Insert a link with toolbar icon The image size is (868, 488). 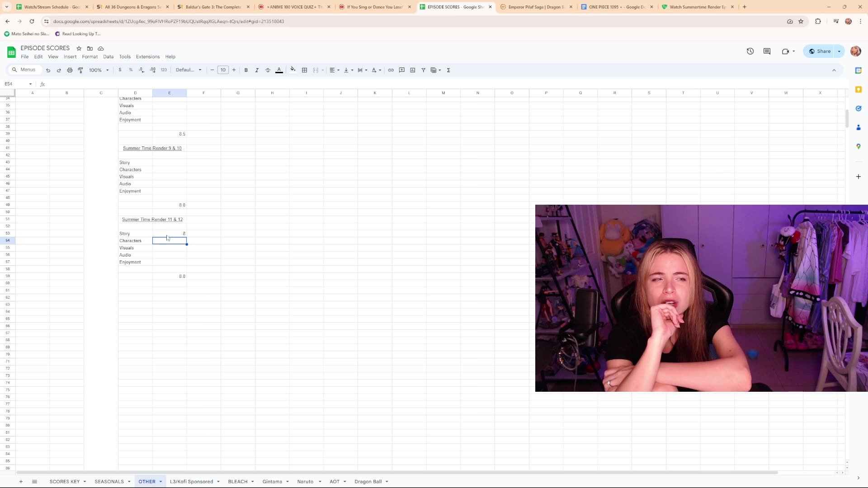(x=391, y=70)
